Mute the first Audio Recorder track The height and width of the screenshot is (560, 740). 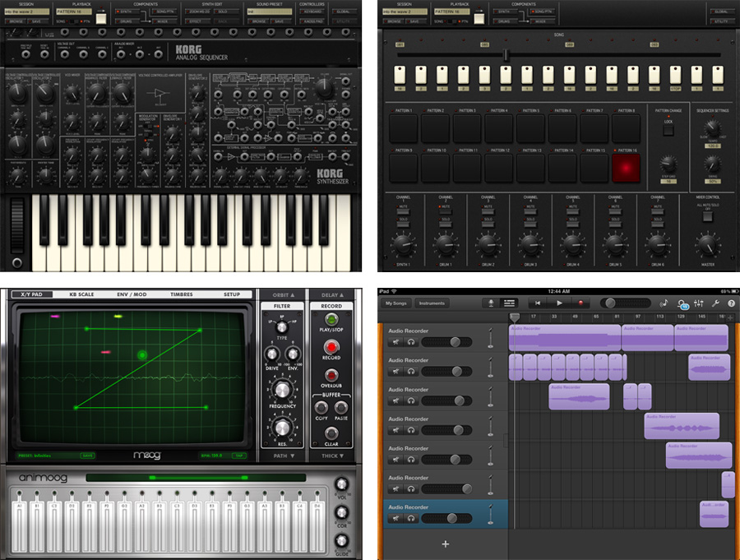396,342
